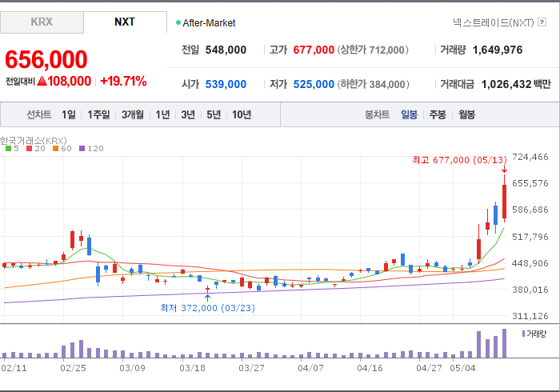Click the previous close value 548,000
The height and width of the screenshot is (392, 560).
pos(226,50)
